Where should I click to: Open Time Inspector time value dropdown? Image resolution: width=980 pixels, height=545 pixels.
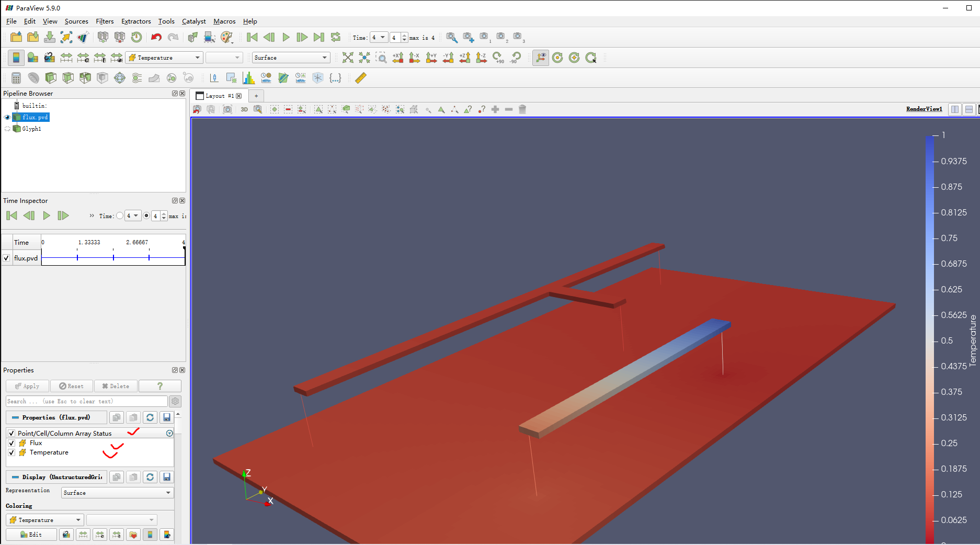pos(133,215)
